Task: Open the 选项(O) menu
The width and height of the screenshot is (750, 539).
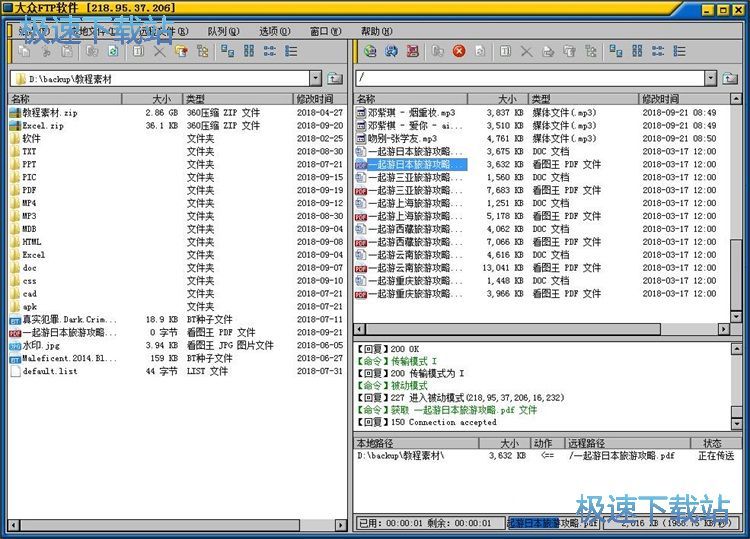Action: pyautogui.click(x=275, y=31)
